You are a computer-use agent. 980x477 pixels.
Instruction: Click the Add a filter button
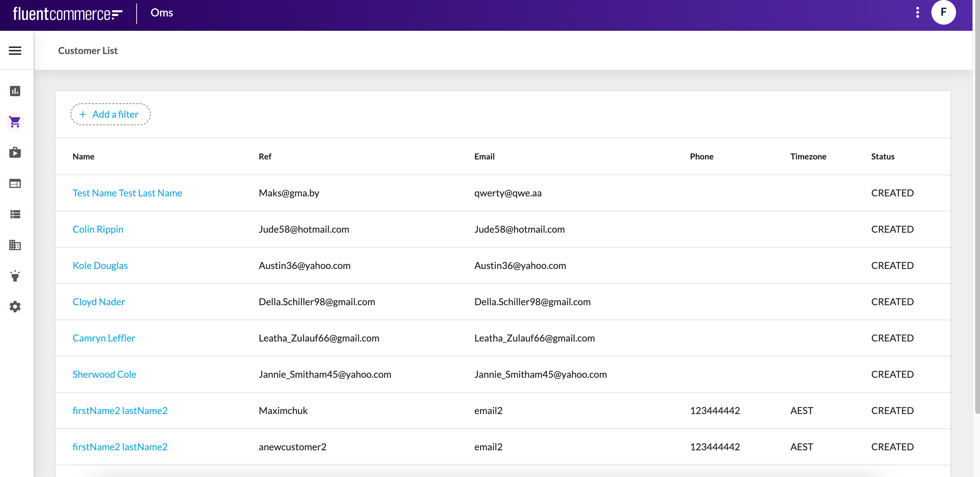tap(110, 114)
